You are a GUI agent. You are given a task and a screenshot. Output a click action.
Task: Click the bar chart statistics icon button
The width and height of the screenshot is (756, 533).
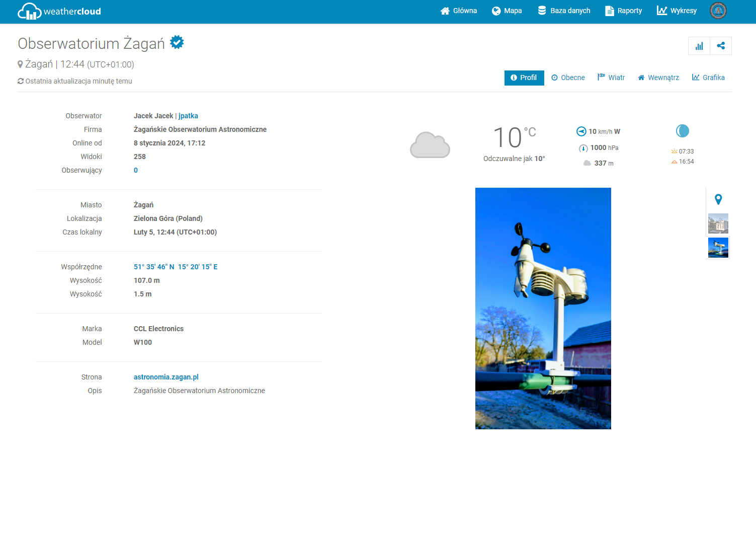click(699, 46)
